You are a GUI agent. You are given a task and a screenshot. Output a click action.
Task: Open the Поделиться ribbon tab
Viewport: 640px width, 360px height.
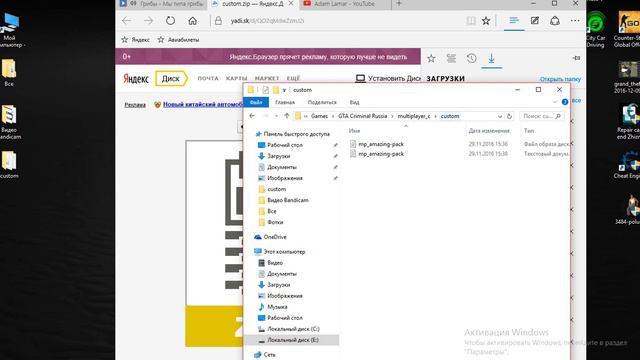coord(322,102)
